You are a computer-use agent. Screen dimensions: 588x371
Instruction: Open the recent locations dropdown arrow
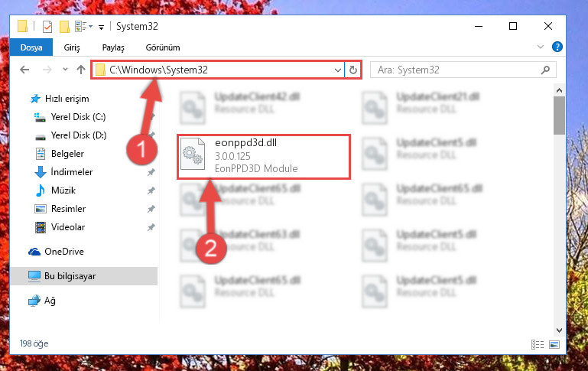65,70
